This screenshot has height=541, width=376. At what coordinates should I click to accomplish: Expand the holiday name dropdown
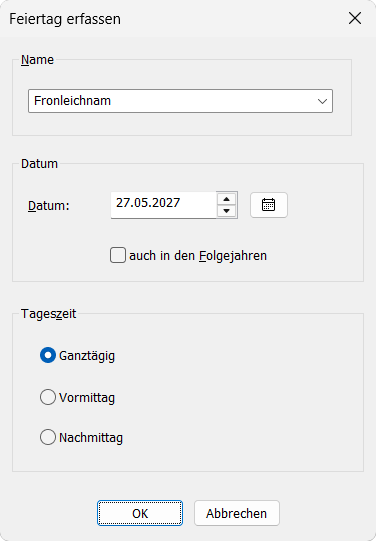pos(322,101)
